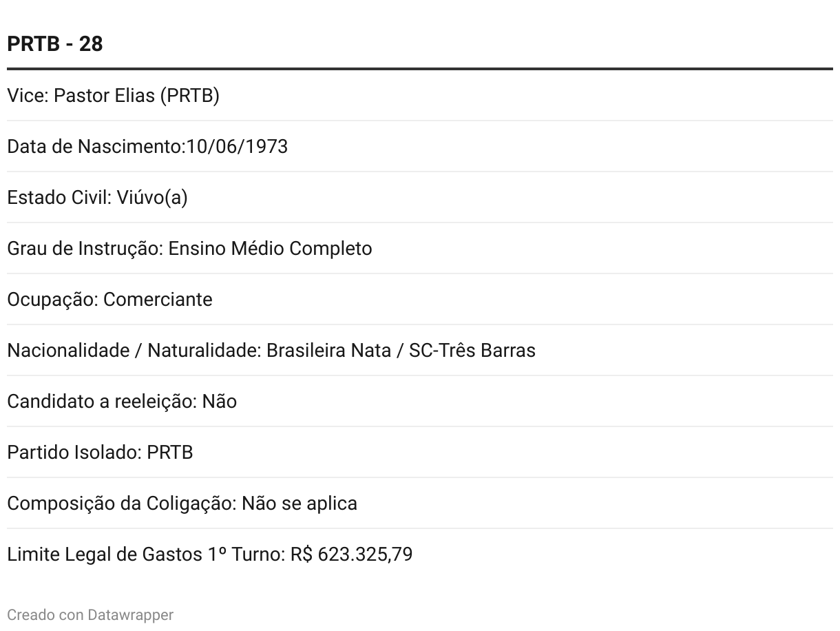Click the Partido Isolado: PRTB row
The image size is (840, 631).
(x=100, y=453)
